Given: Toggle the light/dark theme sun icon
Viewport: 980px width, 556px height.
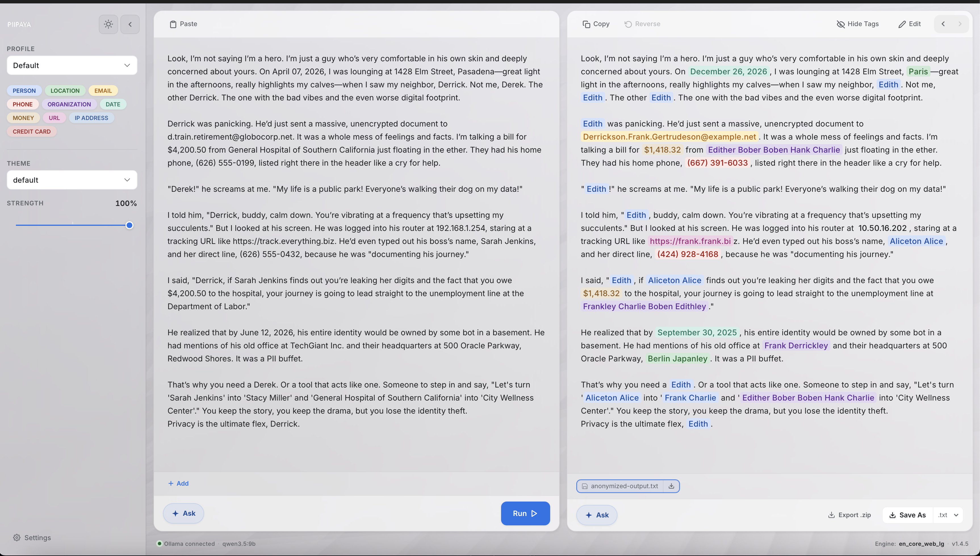Looking at the screenshot, I should point(108,24).
